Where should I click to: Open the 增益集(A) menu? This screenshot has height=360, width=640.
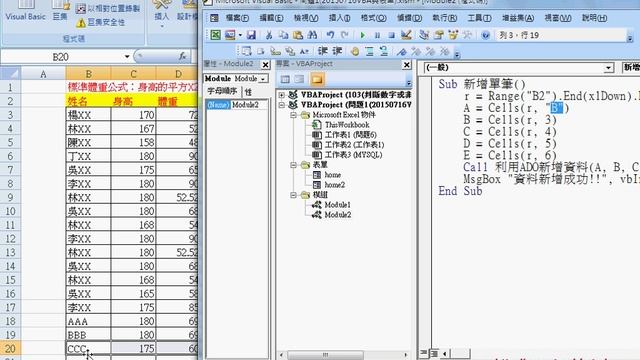[x=518, y=18]
